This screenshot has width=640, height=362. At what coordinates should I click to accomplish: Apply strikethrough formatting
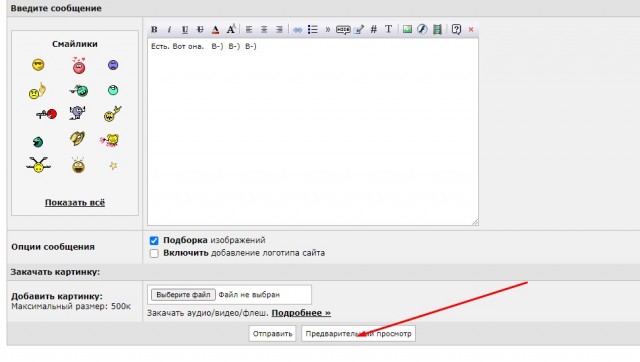pos(200,29)
